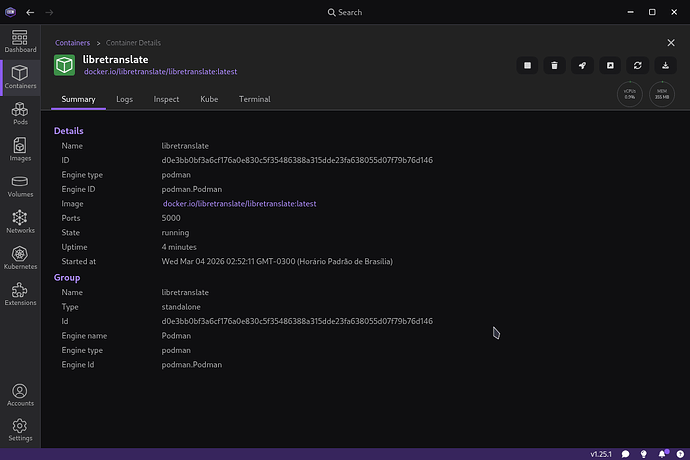
Task: Click the rocket deploy to Kubernetes icon
Action: [582, 66]
